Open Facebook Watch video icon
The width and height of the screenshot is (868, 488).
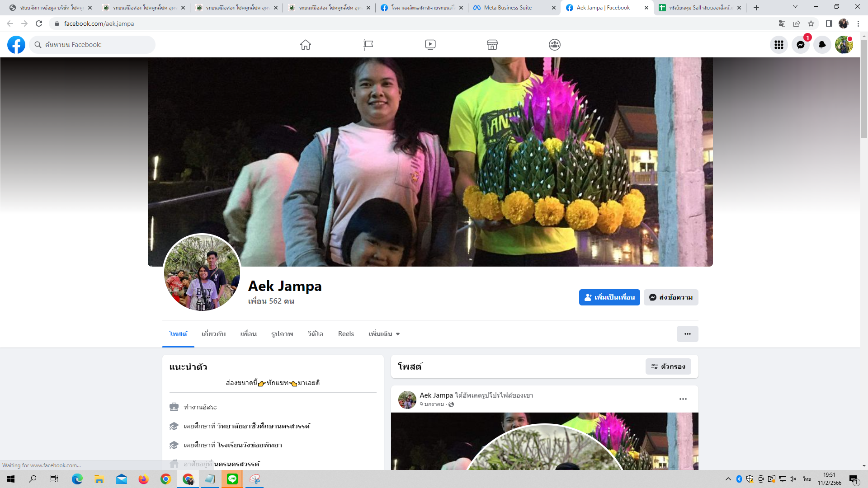[430, 45]
